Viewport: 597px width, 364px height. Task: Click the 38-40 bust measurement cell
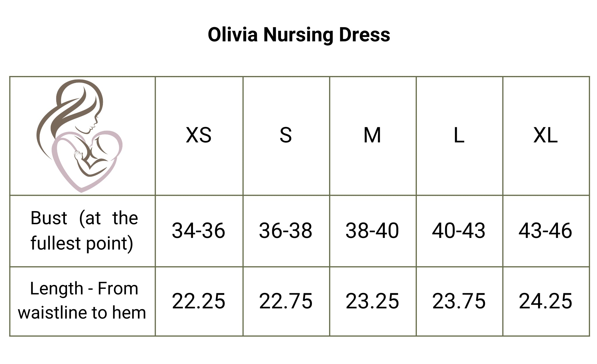pos(372,231)
